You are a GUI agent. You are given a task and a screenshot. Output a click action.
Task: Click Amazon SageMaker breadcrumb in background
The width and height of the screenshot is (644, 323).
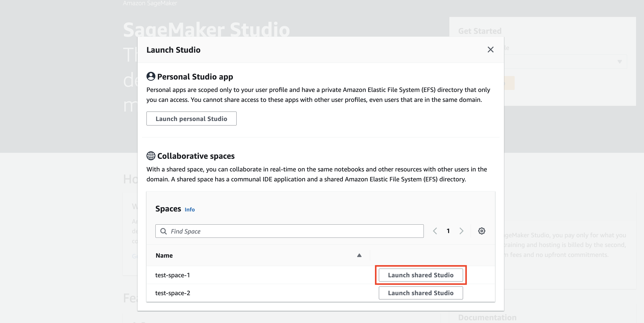(x=150, y=3)
